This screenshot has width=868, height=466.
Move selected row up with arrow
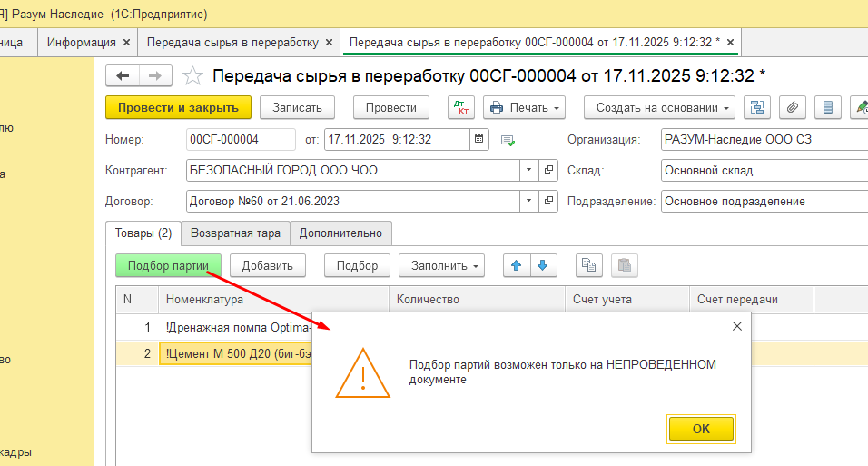(x=517, y=265)
